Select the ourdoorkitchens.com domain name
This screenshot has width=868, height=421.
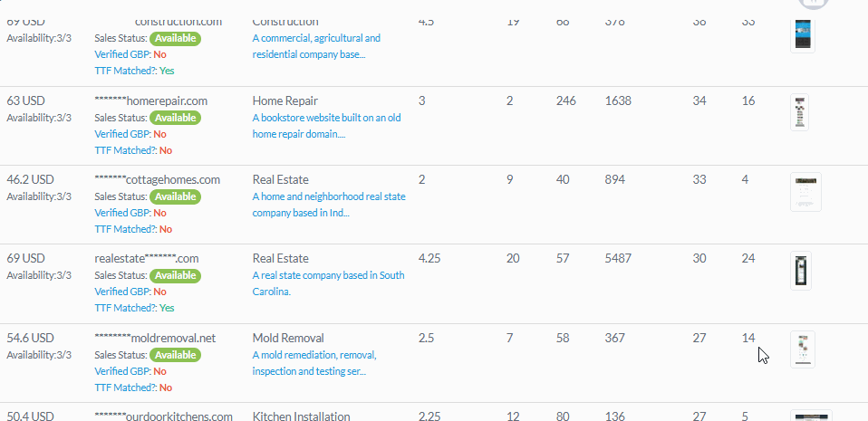pos(164,416)
